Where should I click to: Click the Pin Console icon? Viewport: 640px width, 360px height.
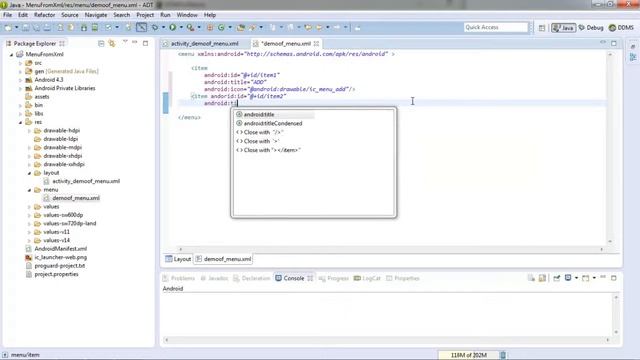click(556, 278)
